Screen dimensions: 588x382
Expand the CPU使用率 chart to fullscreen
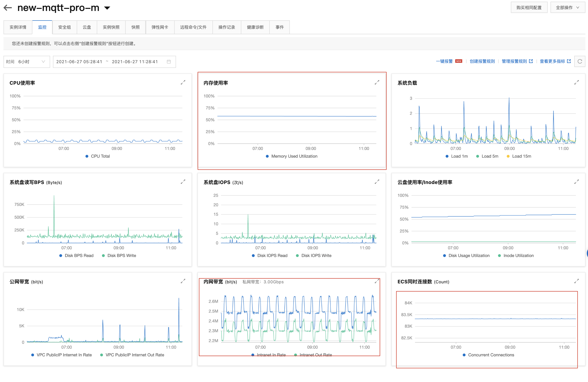click(183, 82)
